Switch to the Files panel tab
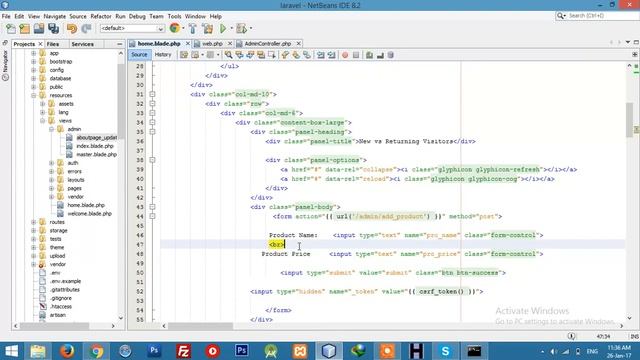Viewport: 640px width, 360px height. click(53, 44)
